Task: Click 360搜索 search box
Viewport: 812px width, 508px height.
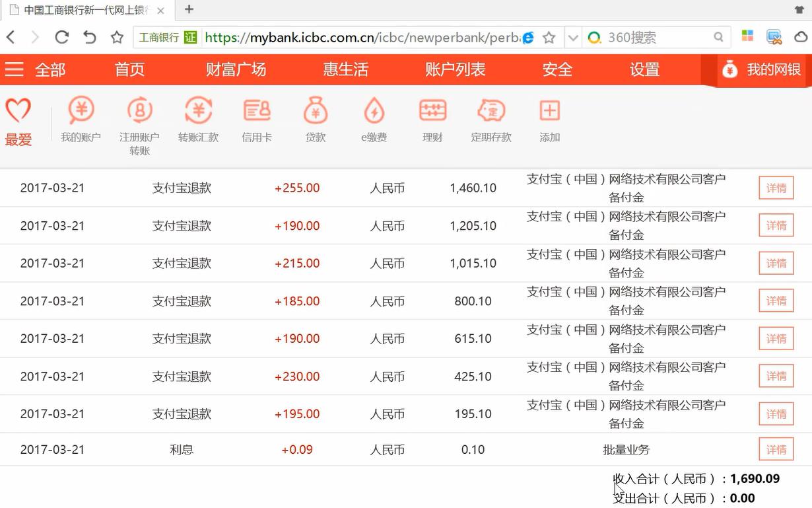Action: [x=657, y=38]
